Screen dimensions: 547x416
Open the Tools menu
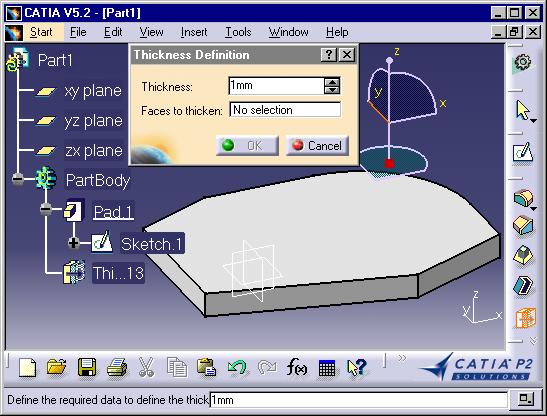click(238, 32)
